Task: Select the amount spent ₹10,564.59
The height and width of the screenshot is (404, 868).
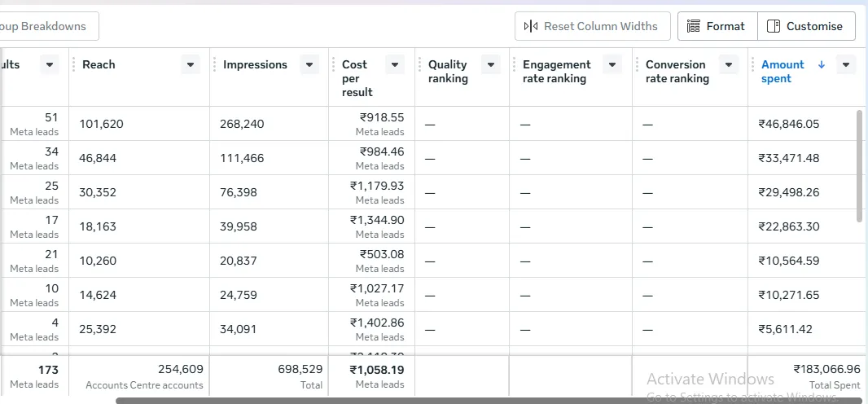Action: click(x=789, y=261)
